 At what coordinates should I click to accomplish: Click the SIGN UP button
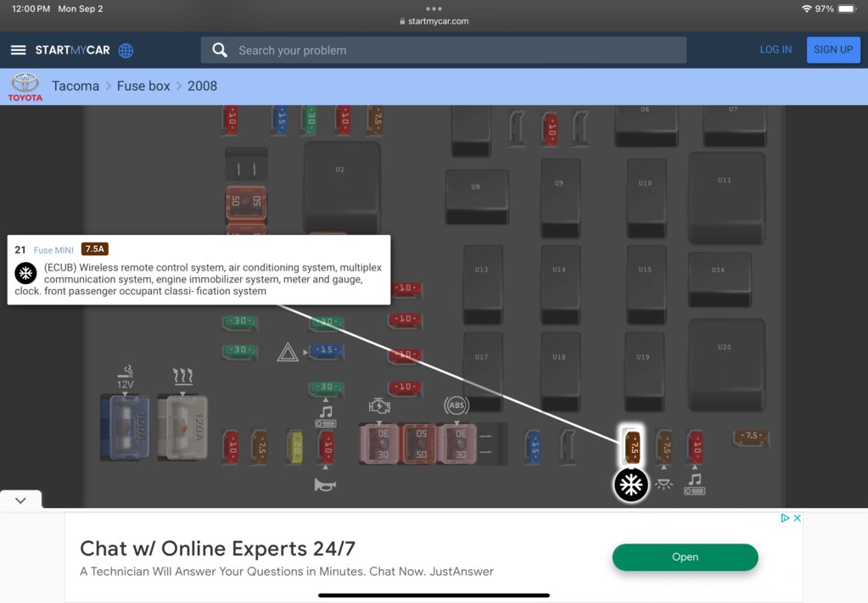833,50
